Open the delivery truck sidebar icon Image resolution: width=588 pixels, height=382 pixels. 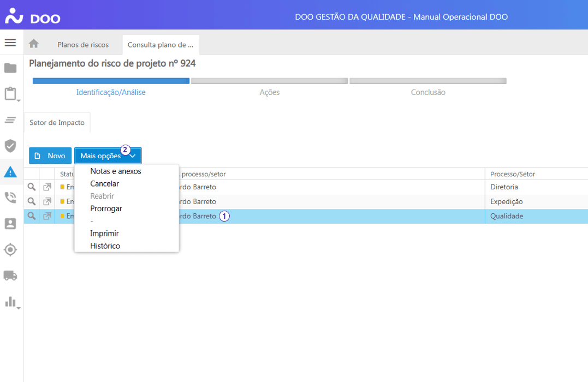click(10, 275)
